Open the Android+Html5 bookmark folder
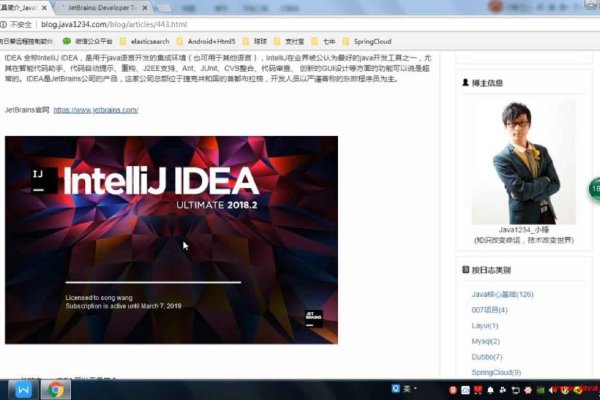This screenshot has width=600, height=400. (x=206, y=41)
